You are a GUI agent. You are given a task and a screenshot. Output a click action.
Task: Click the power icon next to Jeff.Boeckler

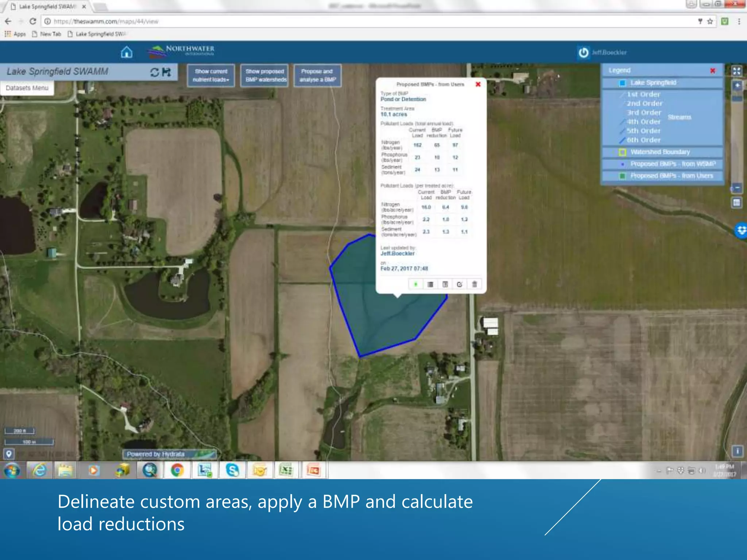[x=583, y=52]
